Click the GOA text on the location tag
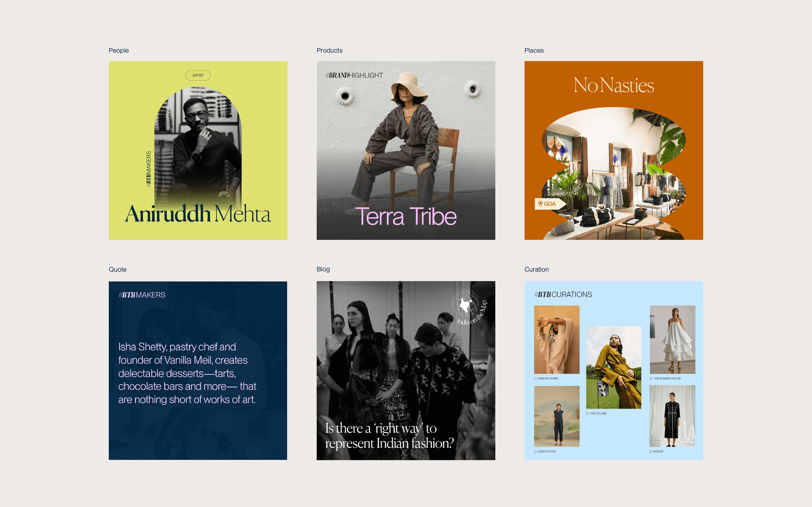The image size is (812, 507). click(x=550, y=204)
